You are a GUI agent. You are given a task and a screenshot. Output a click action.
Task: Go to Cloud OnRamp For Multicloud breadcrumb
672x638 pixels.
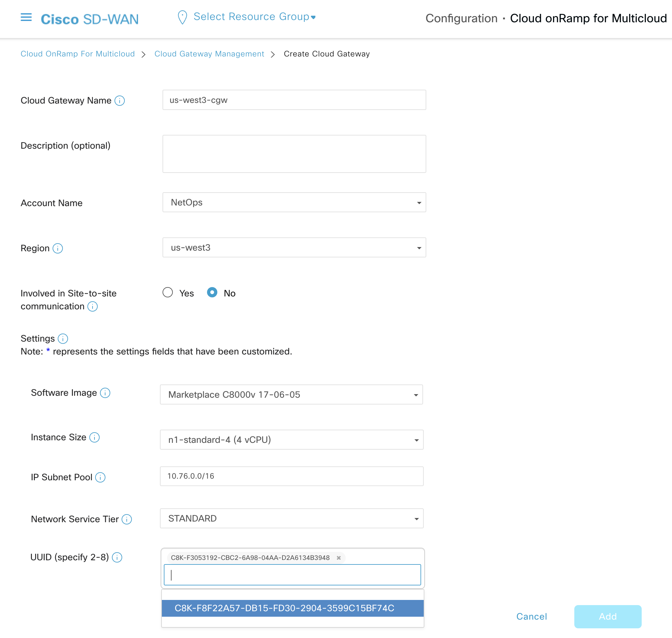click(x=77, y=54)
